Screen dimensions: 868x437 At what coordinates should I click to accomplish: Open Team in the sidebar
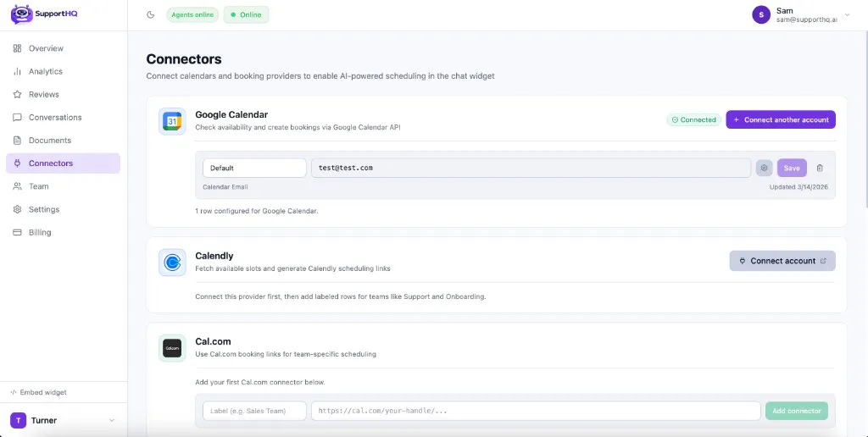63,186
